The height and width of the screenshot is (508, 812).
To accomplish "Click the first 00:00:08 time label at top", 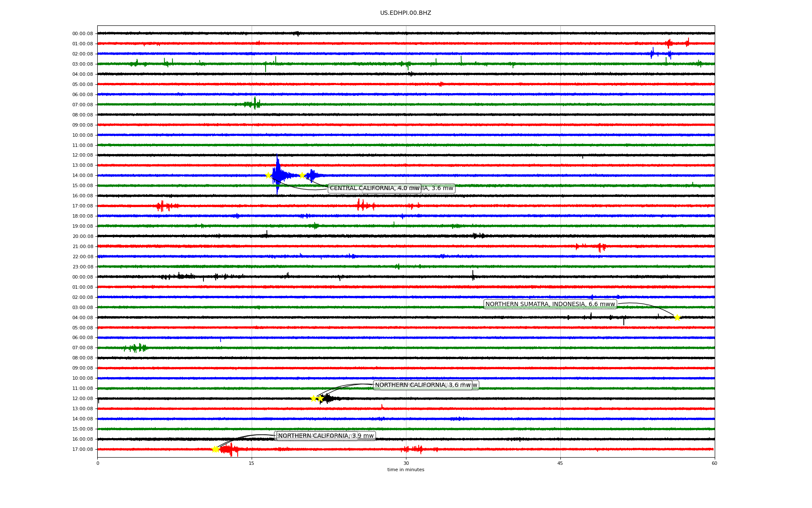I will 82,33.
